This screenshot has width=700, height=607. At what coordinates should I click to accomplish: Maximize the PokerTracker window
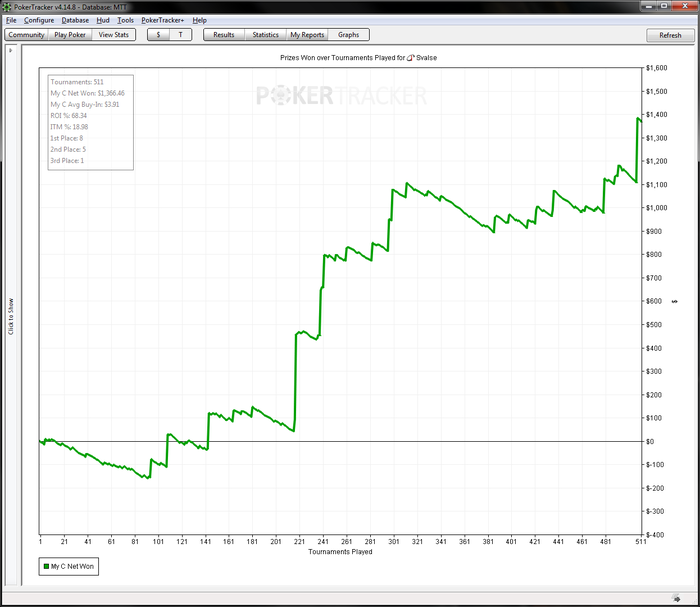pyautogui.click(x=664, y=6)
